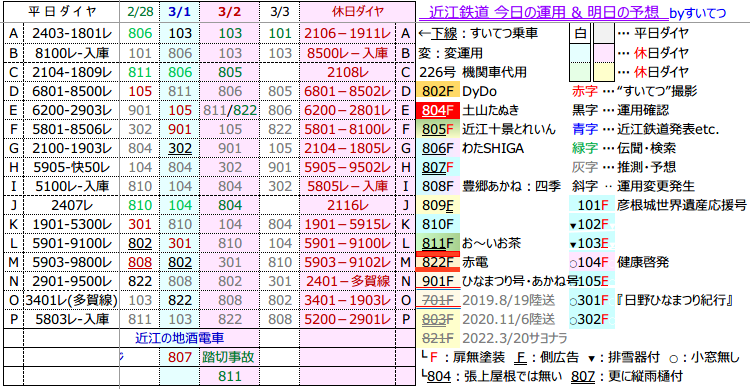
Task: Click the byすいてつ author text
Action: pyautogui.click(x=697, y=13)
